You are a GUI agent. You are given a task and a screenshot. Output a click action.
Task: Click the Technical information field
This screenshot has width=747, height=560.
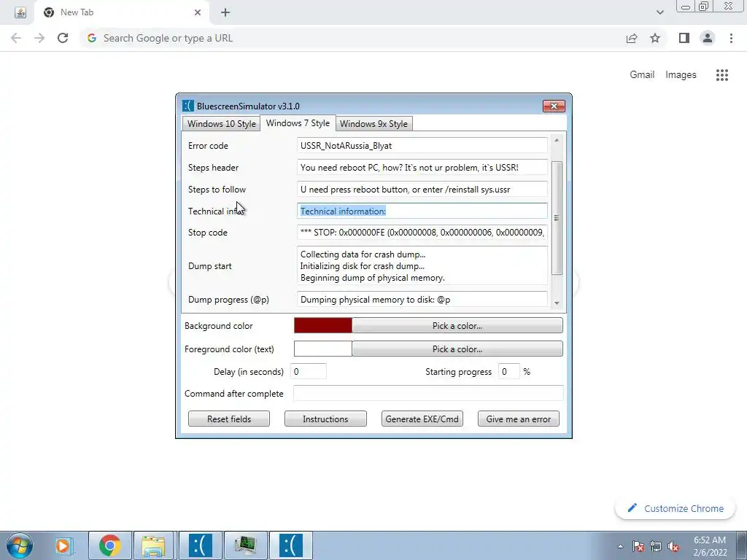click(422, 211)
